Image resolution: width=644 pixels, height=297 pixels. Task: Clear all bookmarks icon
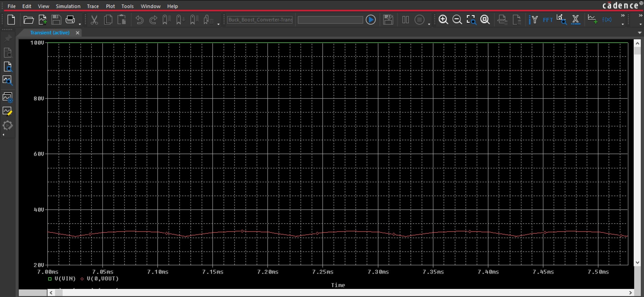[x=208, y=20]
